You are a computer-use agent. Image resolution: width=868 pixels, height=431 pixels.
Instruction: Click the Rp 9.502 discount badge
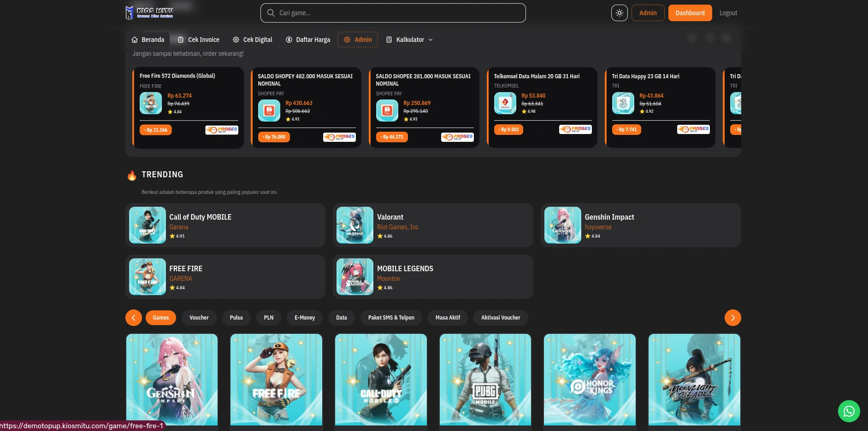click(x=508, y=129)
